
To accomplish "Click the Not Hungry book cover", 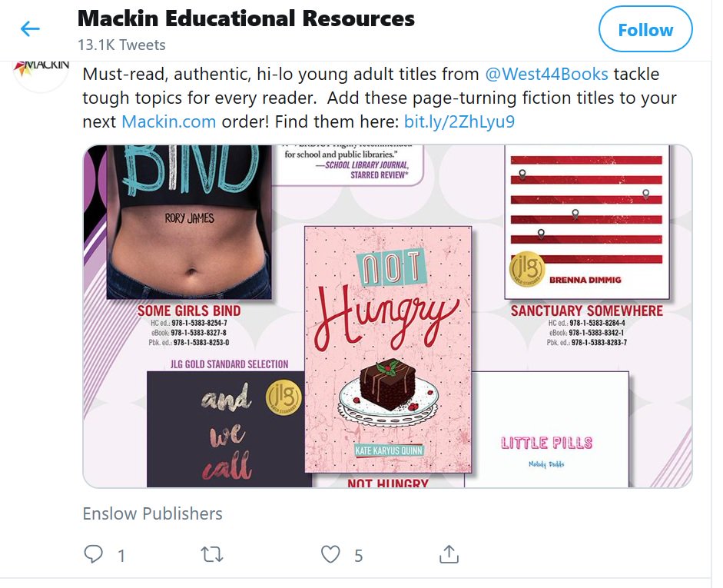I will tap(388, 349).
